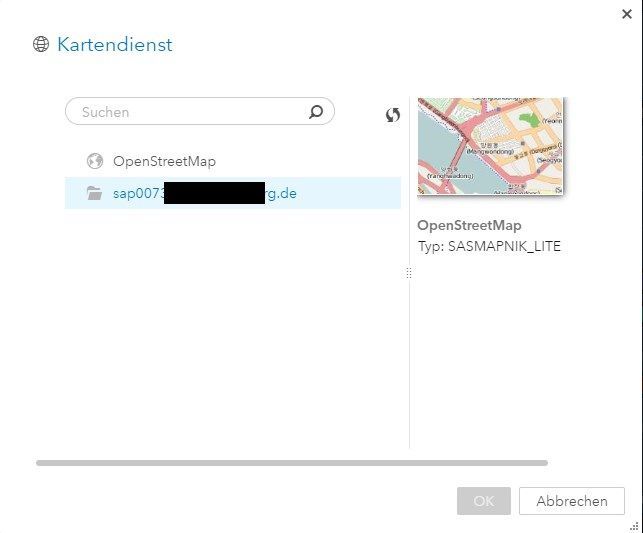Click the Kartendienst heading
This screenshot has height=533, width=643.
click(x=115, y=44)
